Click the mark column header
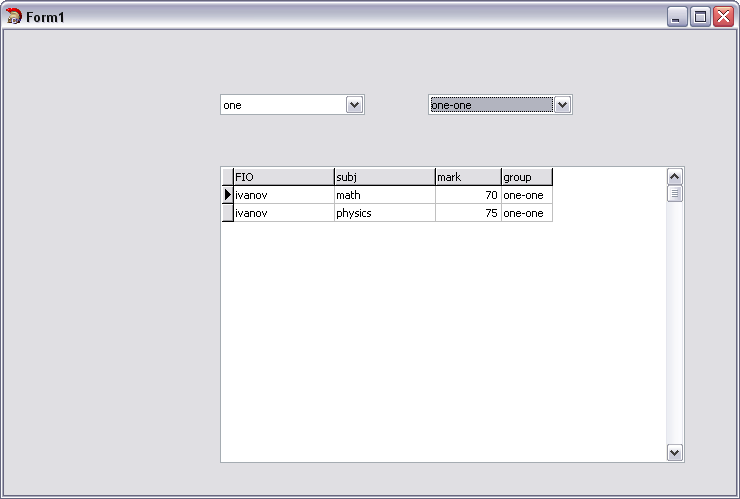The height and width of the screenshot is (499, 740). click(467, 177)
